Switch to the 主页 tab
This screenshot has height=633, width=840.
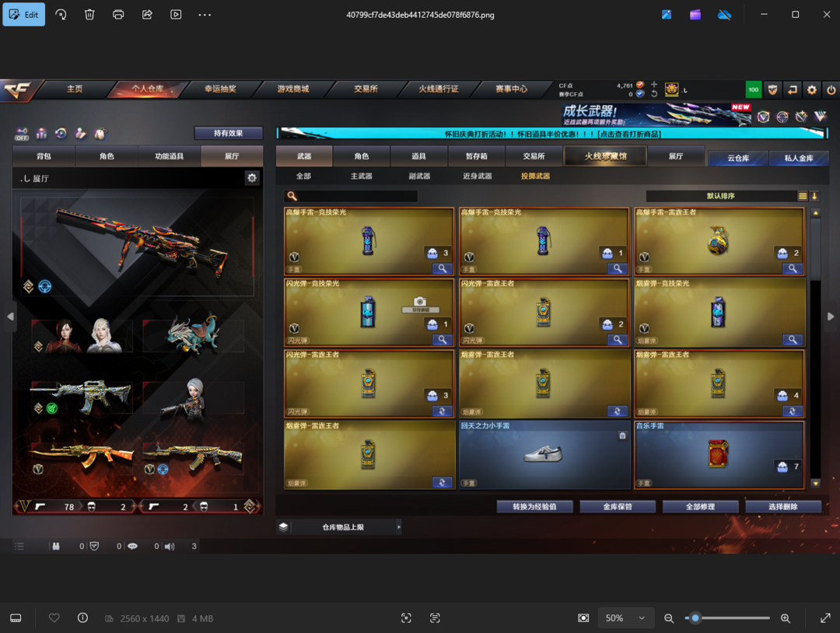(75, 89)
